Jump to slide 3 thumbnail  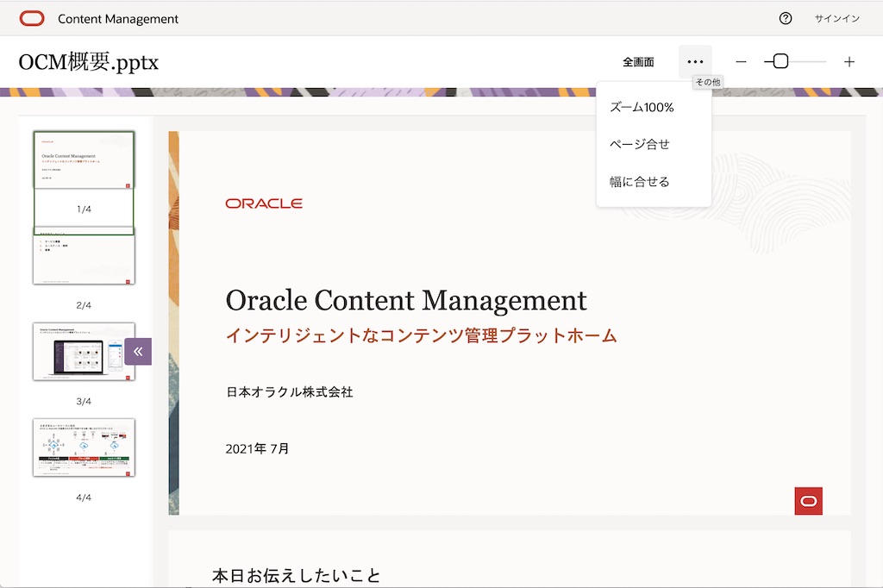coord(84,352)
